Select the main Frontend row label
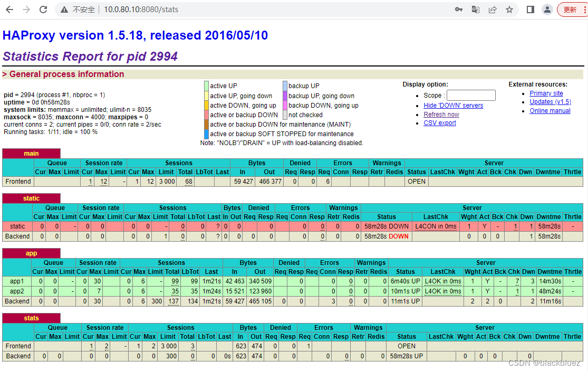 pos(18,182)
